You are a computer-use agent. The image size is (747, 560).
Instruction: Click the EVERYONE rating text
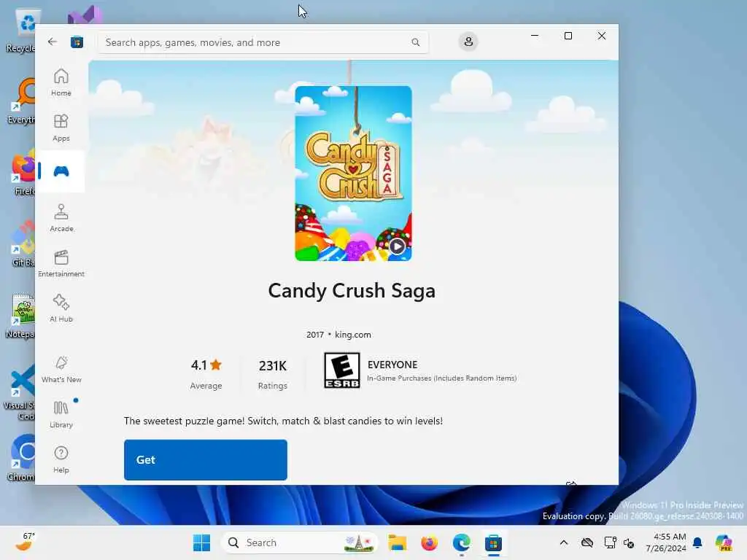click(x=392, y=365)
